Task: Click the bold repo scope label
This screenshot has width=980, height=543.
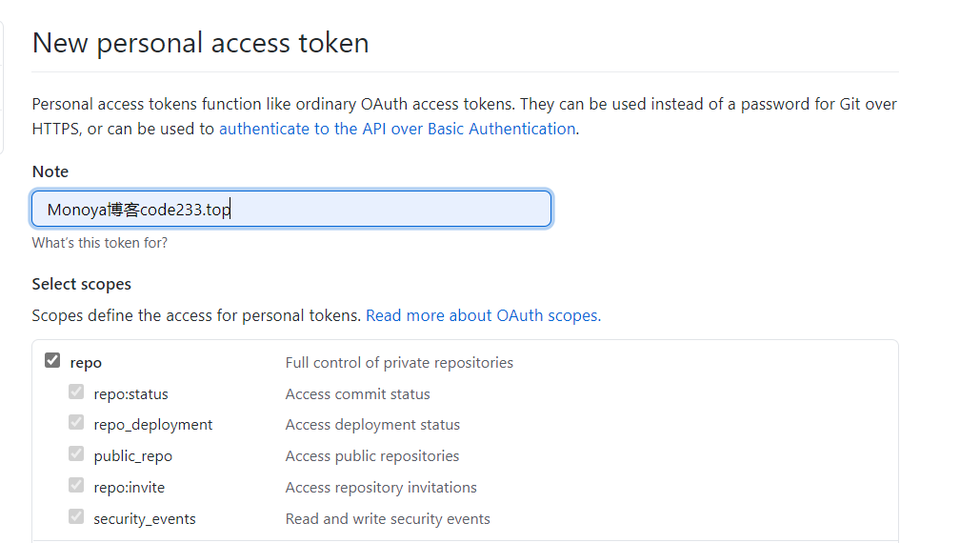Action: (86, 363)
